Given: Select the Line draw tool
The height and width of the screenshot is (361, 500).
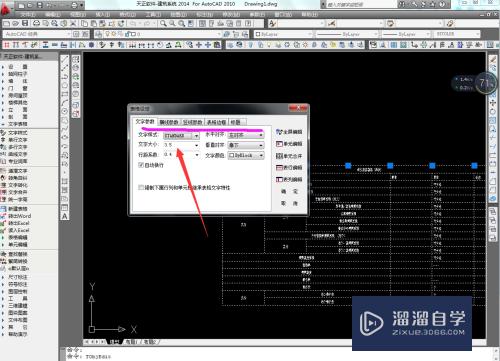Looking at the screenshot, I should click(x=64, y=59).
